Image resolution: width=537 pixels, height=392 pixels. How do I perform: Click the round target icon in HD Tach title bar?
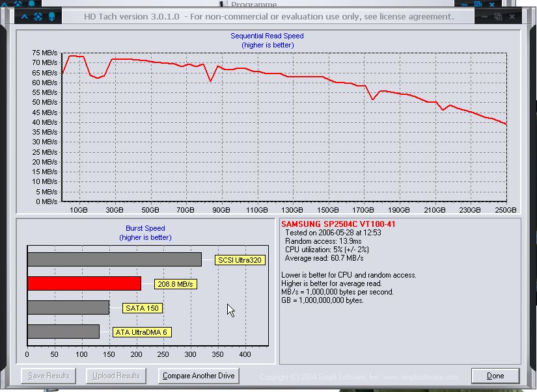[x=38, y=16]
